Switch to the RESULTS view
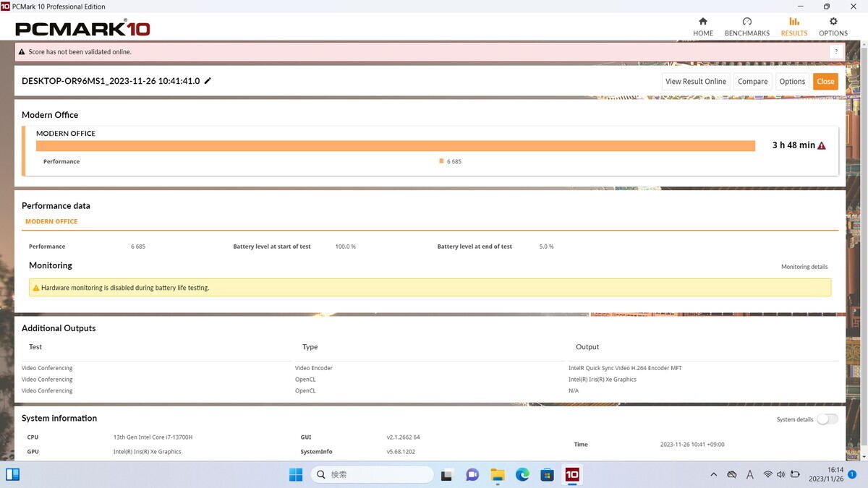 794,27
